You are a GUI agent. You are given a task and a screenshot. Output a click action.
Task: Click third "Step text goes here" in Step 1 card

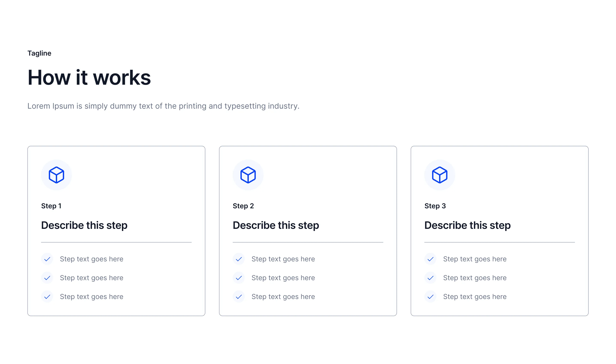(92, 297)
